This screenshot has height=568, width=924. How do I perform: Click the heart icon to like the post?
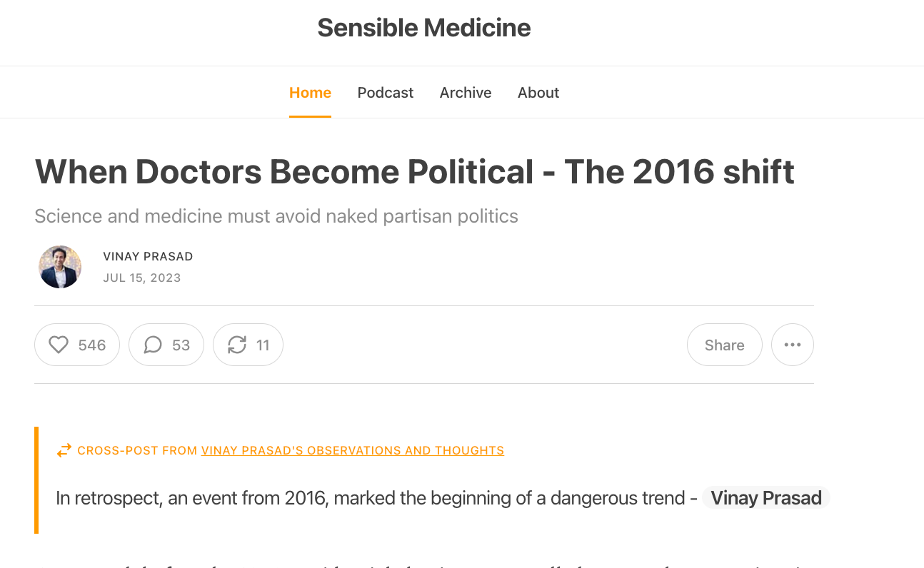coord(59,345)
